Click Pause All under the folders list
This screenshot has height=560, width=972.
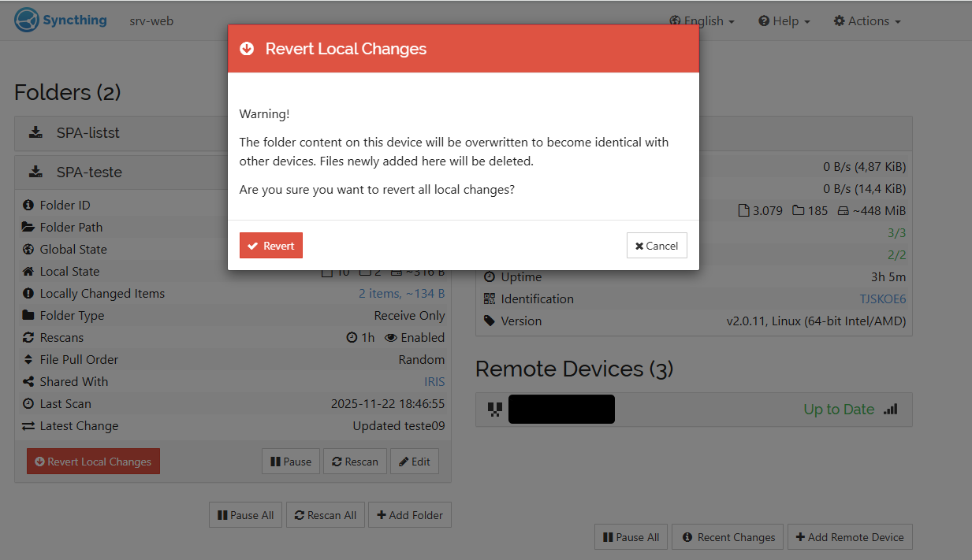click(245, 515)
